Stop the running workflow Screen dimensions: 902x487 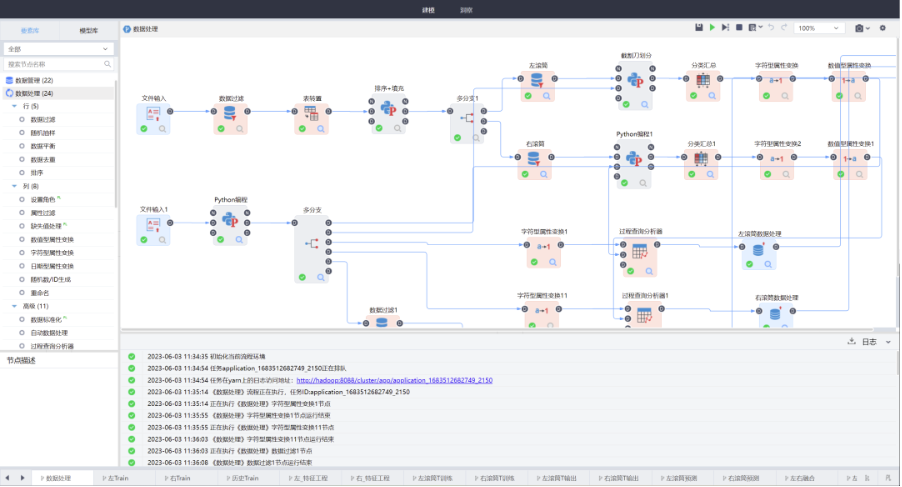[x=739, y=28]
